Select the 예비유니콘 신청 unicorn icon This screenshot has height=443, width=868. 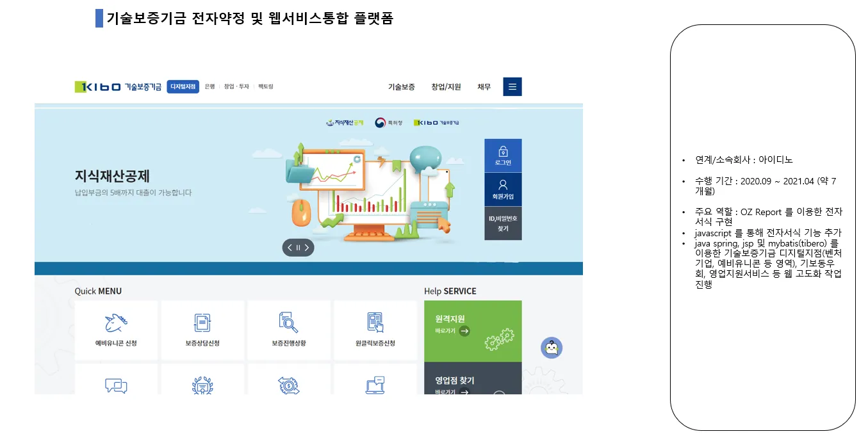(x=116, y=323)
